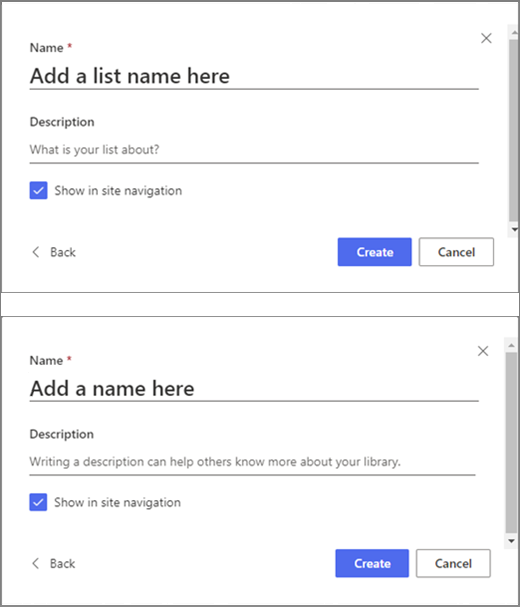520x607 pixels.
Task: Click the 'Add a list name here' name field
Action: click(x=254, y=76)
